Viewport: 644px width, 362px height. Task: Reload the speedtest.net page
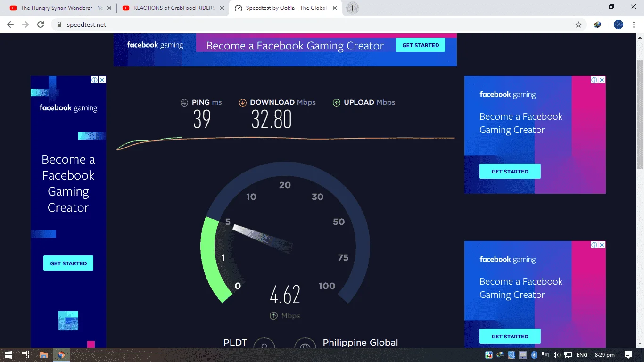coord(41,25)
